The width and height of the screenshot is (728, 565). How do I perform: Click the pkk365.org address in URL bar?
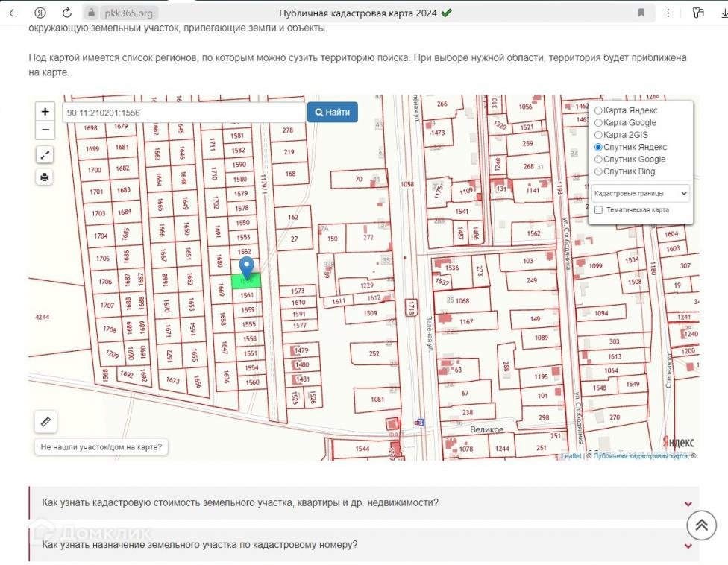click(x=128, y=13)
